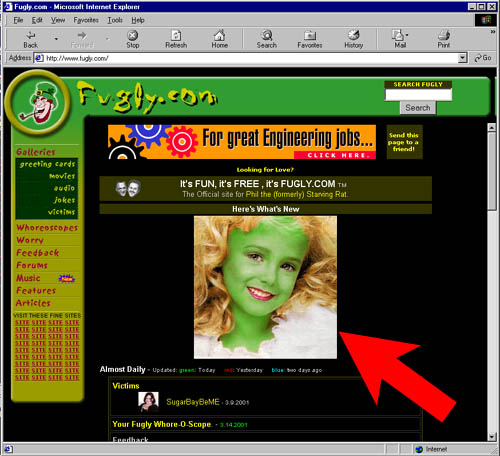Click the page scrollbar down arrow
Viewport: 500px width, 456px height.
[492, 437]
